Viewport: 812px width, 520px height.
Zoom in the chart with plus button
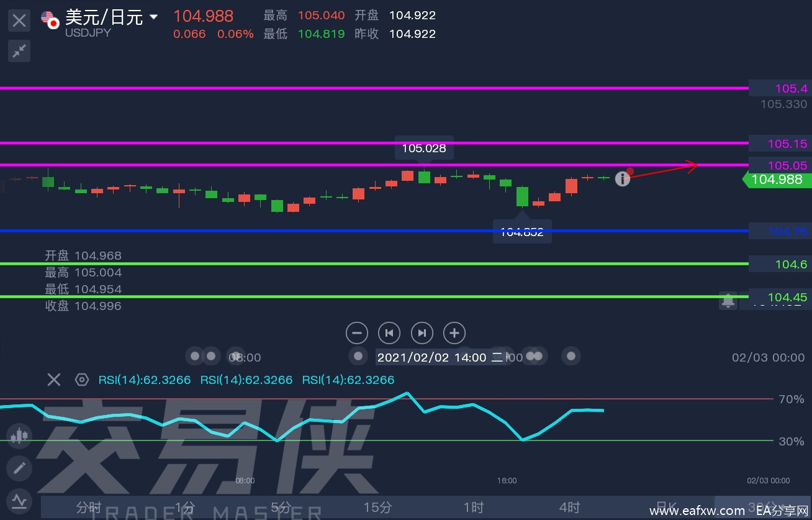pyautogui.click(x=454, y=333)
